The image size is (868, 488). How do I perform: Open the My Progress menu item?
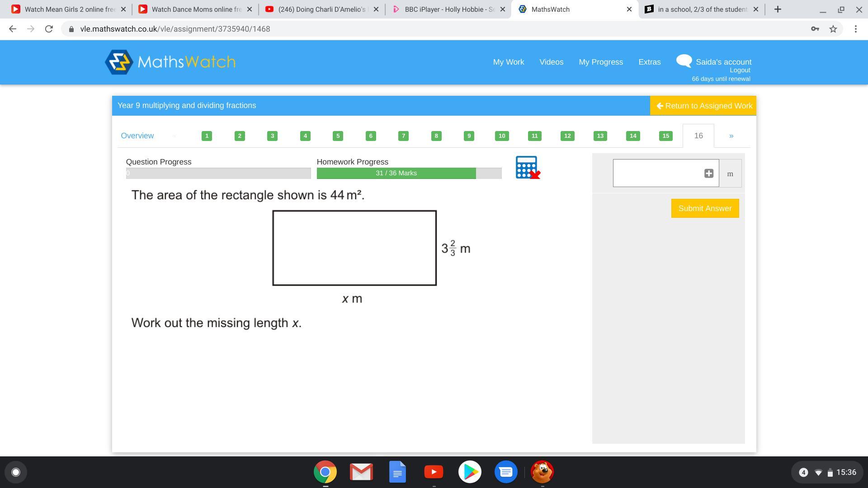coord(601,62)
